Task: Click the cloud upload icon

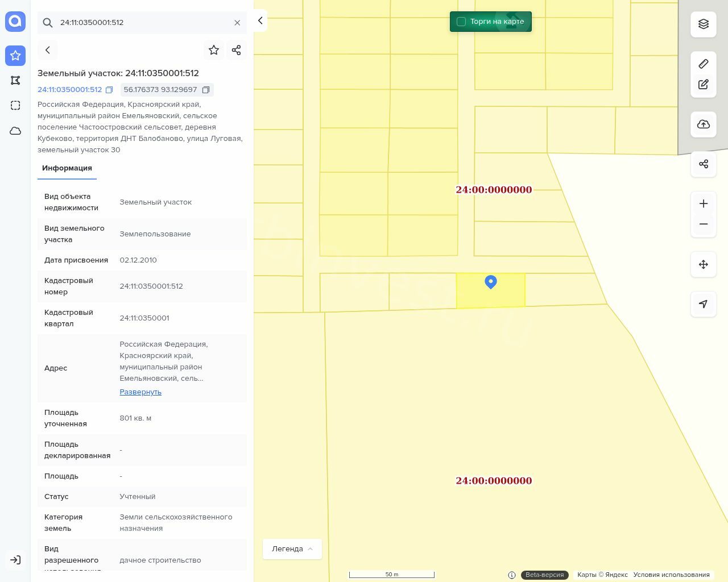Action: [x=703, y=124]
